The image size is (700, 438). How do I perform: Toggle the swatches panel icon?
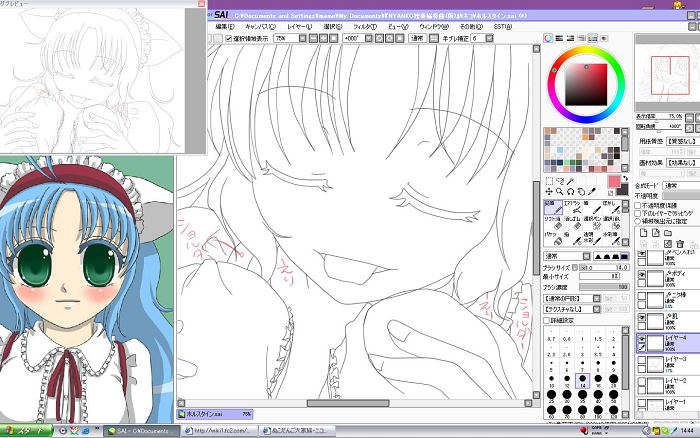click(592, 38)
